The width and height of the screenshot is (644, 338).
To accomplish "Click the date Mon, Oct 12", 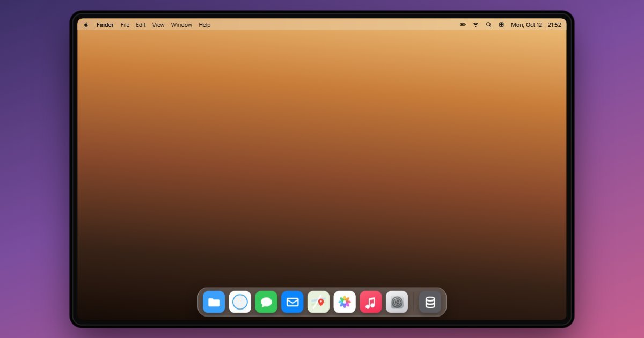I will click(x=526, y=25).
